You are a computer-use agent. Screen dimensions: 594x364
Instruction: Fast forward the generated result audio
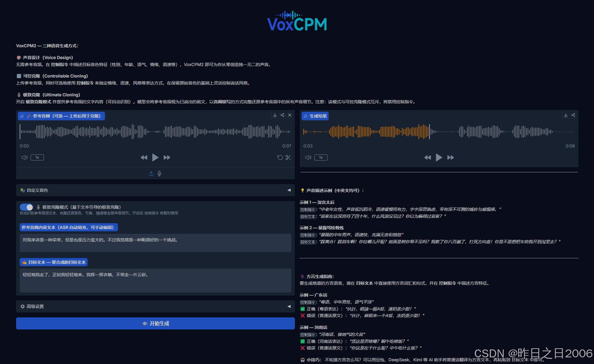coord(450,157)
